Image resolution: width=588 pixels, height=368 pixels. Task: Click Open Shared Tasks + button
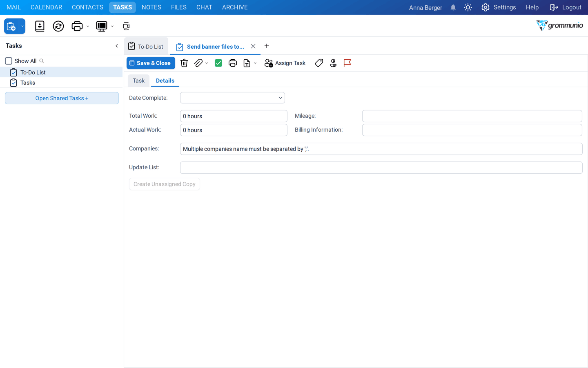click(62, 98)
